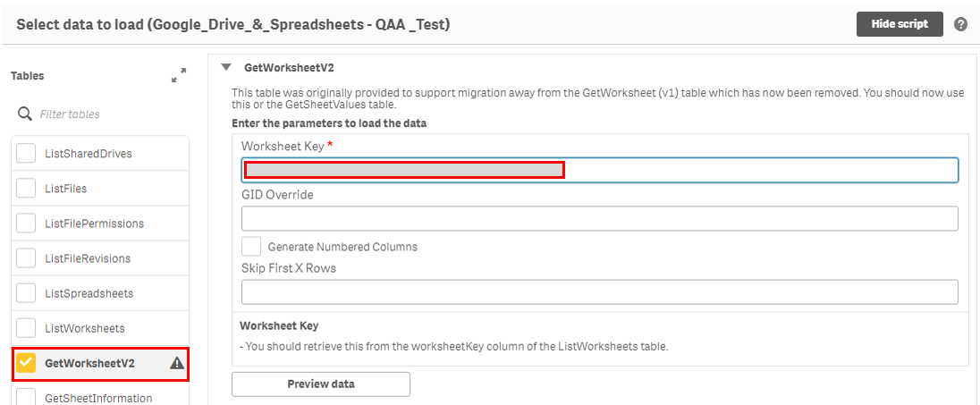Click the GID Override input field
Screen dimensions: 980x405
click(600, 219)
